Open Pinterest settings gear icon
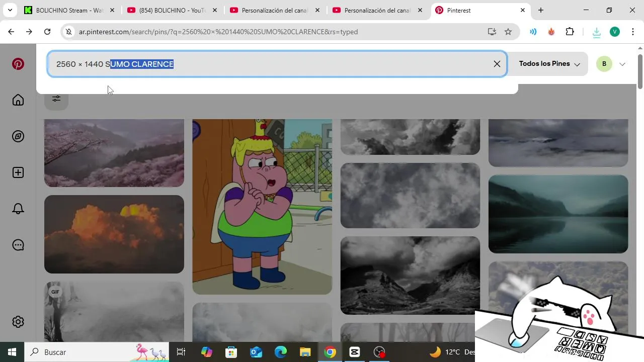Image resolution: width=644 pixels, height=362 pixels. click(18, 322)
